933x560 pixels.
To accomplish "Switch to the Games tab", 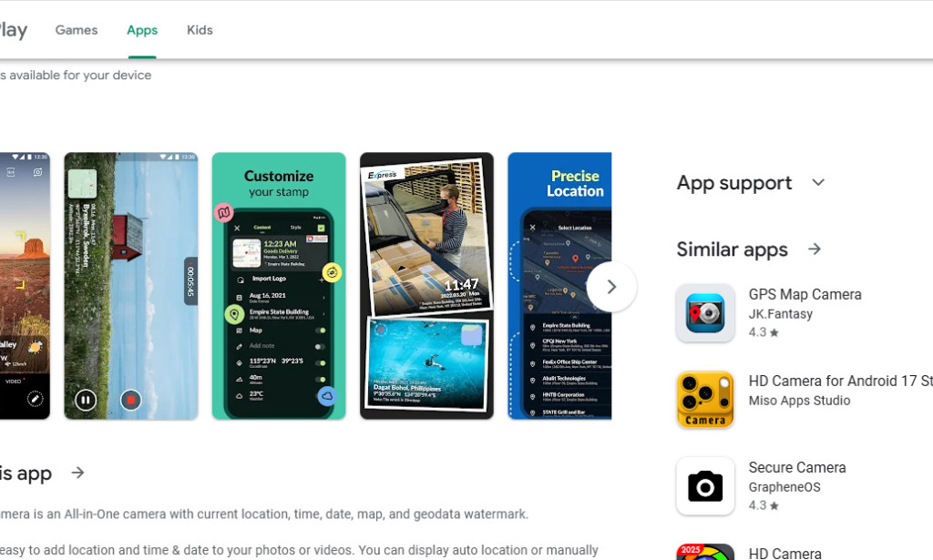I will pos(77,30).
